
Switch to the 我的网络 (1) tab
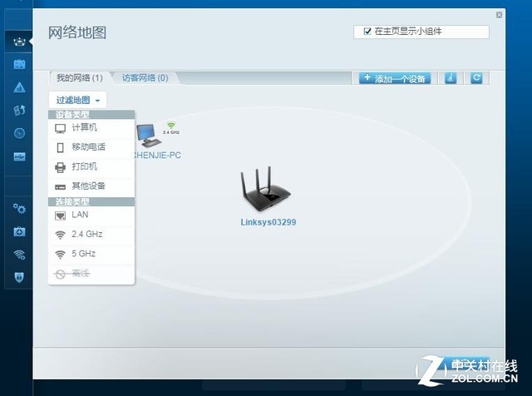[80, 78]
